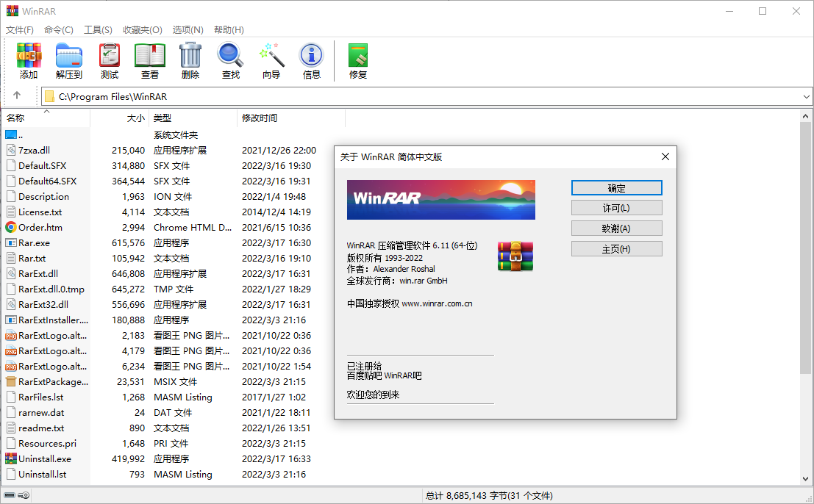814x504 pixels.
Task: Click www.winrar.com.cn text in dialog
Action: point(437,304)
